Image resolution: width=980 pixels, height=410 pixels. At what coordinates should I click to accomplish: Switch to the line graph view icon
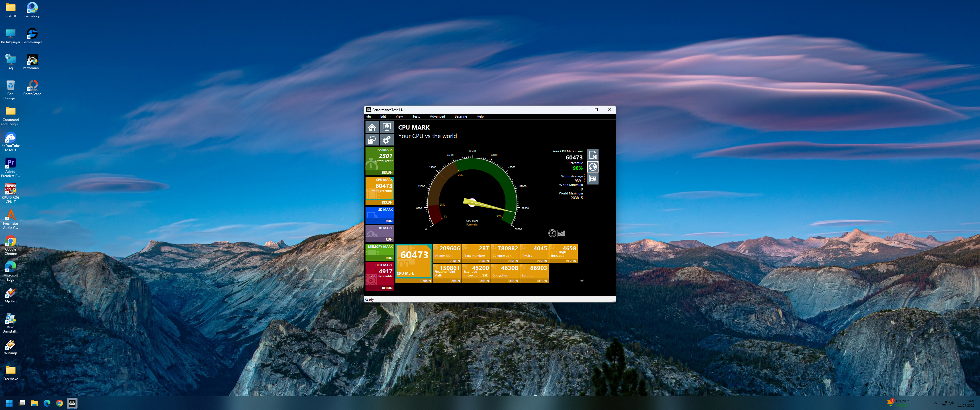(562, 233)
